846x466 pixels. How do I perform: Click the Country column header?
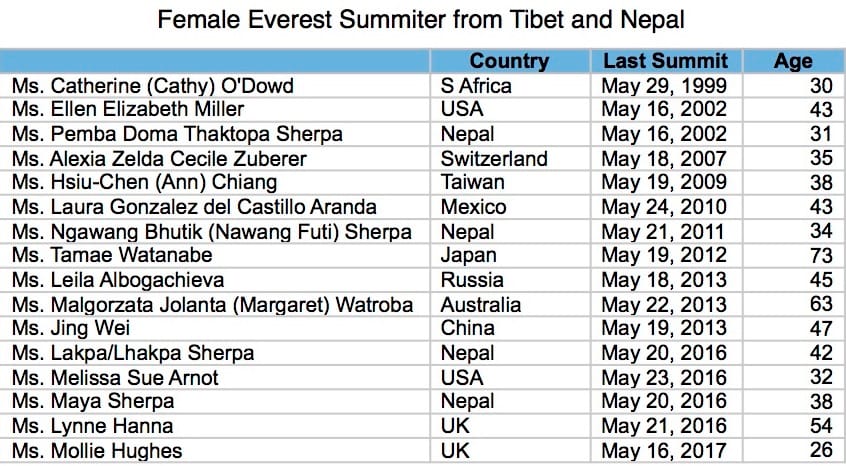click(509, 61)
